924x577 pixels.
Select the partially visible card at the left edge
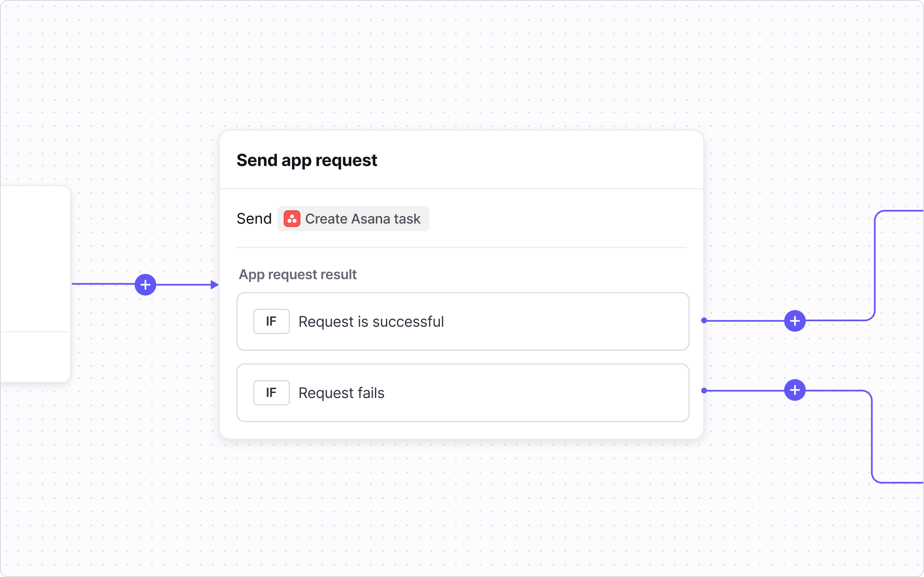[x=35, y=260]
